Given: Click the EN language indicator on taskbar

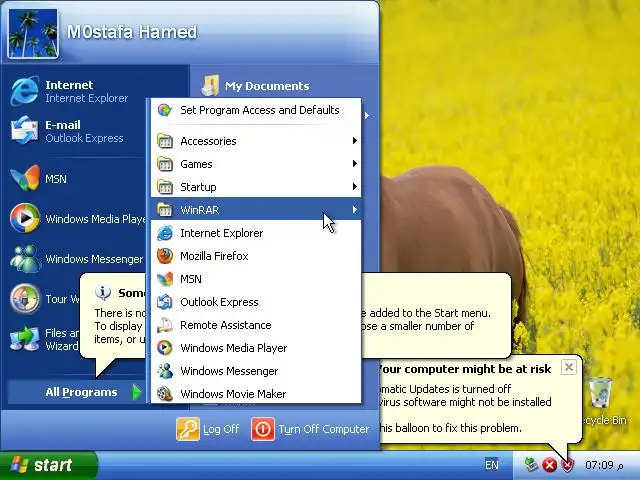Looking at the screenshot, I should [491, 465].
